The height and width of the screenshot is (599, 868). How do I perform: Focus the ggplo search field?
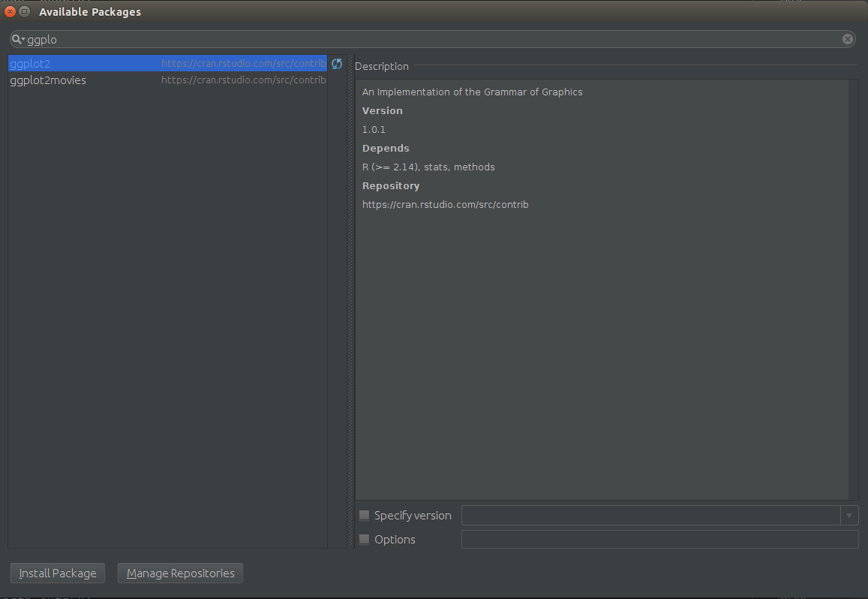(432, 39)
